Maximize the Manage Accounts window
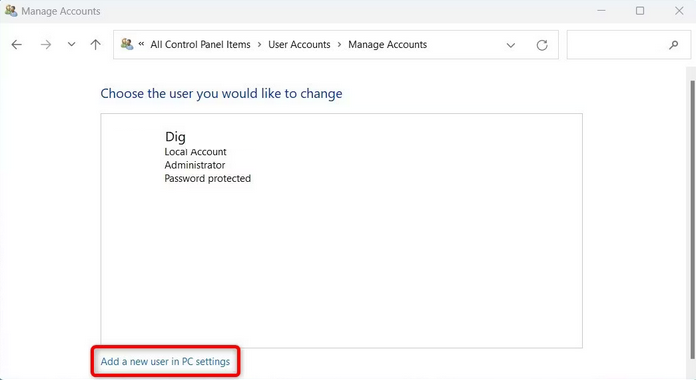The image size is (696, 382). [640, 11]
